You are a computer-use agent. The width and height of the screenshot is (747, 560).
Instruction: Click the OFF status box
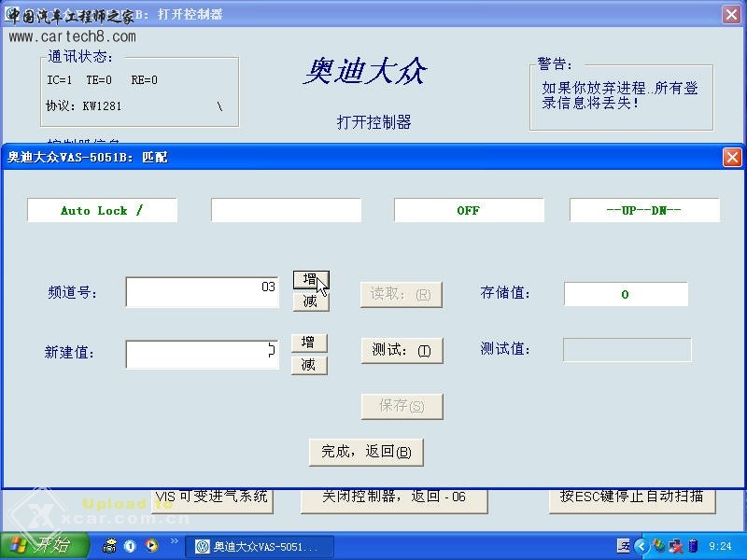[x=469, y=210]
